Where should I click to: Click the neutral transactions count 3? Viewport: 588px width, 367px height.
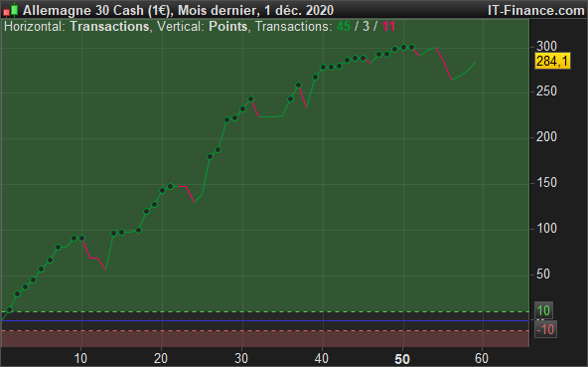tap(366, 27)
